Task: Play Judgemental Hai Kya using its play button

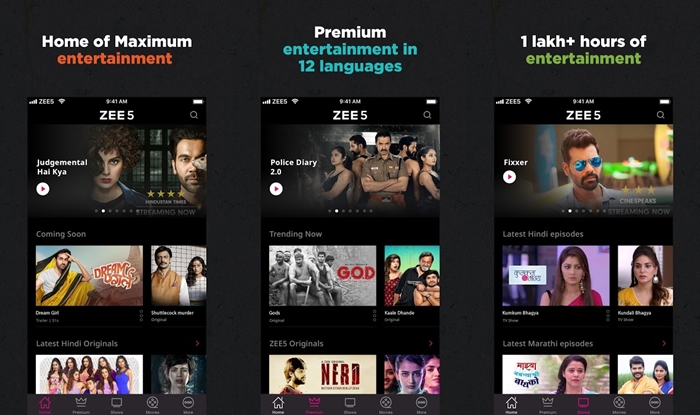Action: pyautogui.click(x=43, y=189)
